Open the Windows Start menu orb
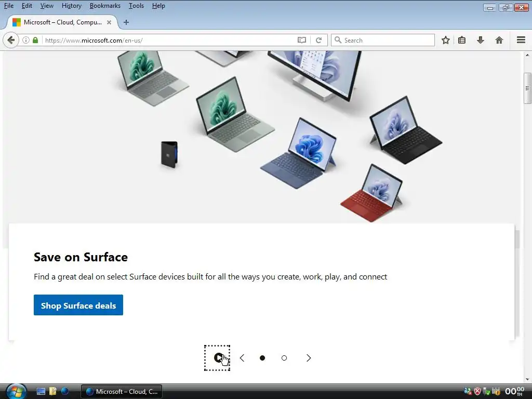This screenshot has height=399, width=532. [x=16, y=391]
